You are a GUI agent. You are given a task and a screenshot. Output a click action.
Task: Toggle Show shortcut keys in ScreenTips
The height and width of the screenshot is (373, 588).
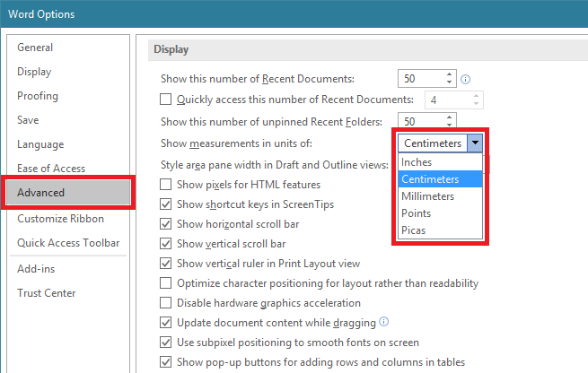166,204
